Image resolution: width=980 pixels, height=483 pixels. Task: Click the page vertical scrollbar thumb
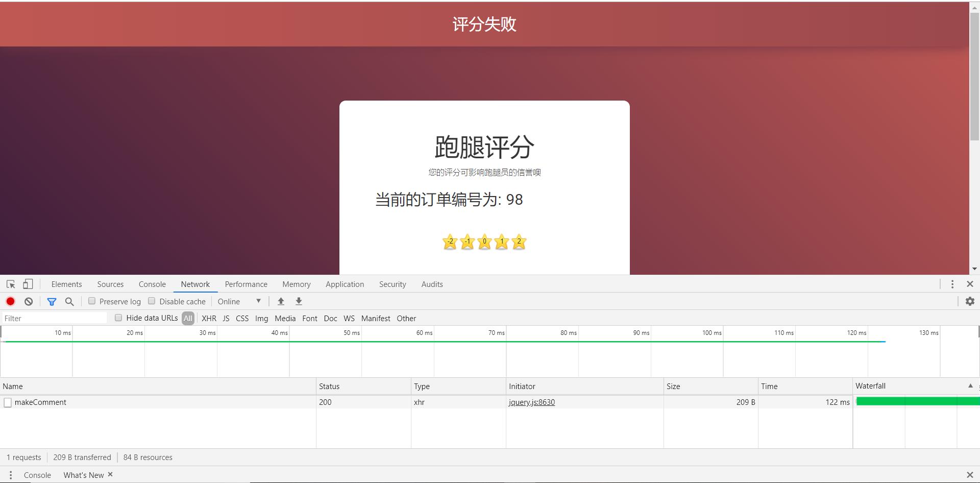pyautogui.click(x=974, y=76)
